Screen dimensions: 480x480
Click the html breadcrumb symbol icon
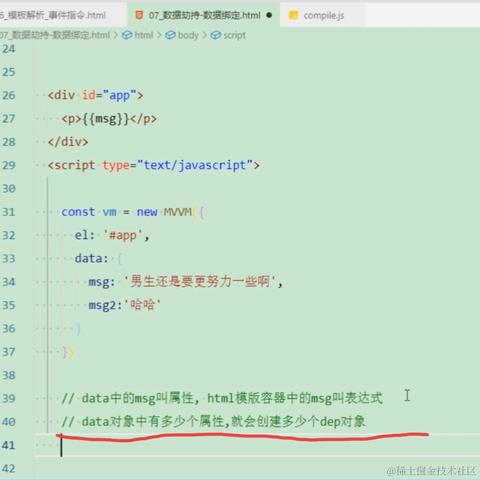click(x=127, y=35)
